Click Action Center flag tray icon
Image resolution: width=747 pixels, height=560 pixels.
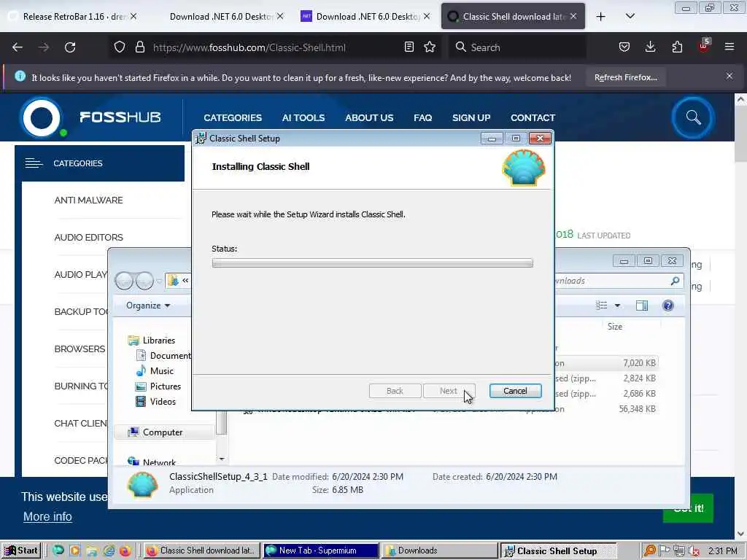665,551
